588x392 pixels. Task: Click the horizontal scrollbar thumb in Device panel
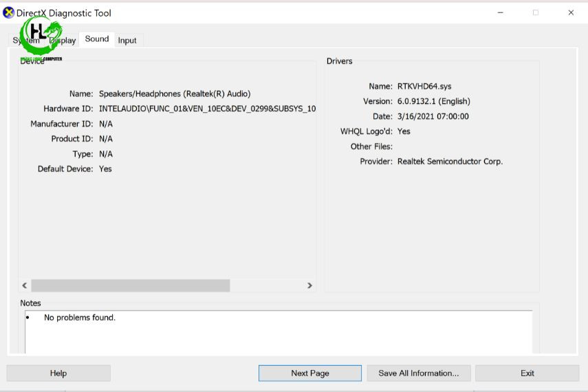pyautogui.click(x=131, y=285)
